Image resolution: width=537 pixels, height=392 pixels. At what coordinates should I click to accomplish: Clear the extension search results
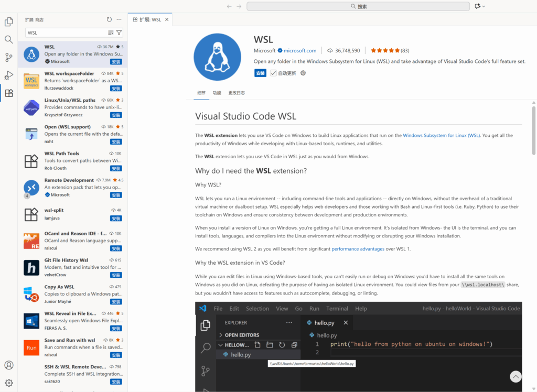[x=111, y=32]
